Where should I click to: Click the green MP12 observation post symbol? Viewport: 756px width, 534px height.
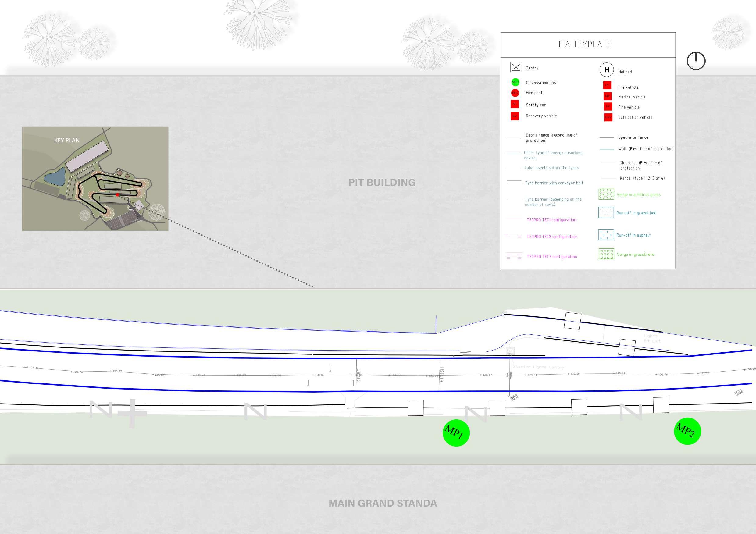515,82
